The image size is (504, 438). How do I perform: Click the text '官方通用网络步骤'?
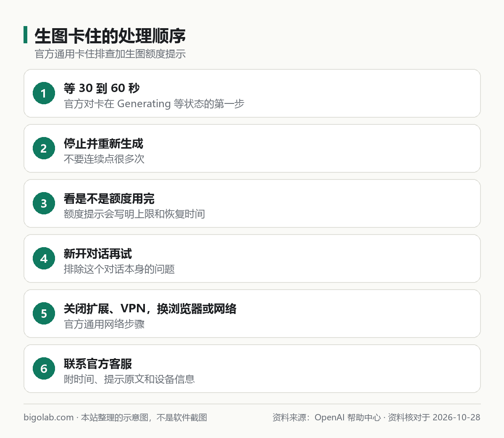104,324
